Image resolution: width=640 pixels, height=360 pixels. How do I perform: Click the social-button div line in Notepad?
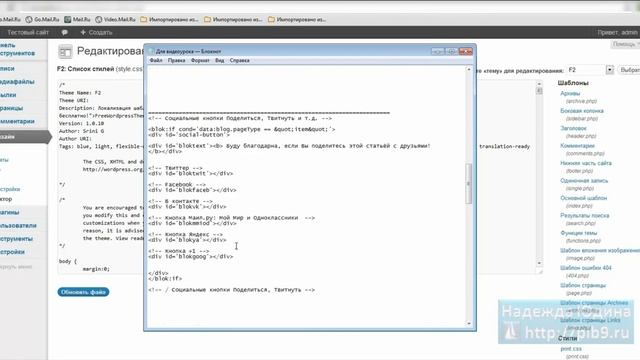(x=189, y=135)
